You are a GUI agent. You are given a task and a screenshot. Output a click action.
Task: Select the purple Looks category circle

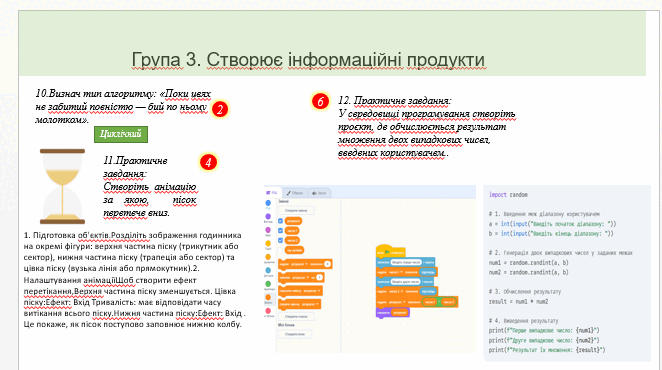click(268, 216)
